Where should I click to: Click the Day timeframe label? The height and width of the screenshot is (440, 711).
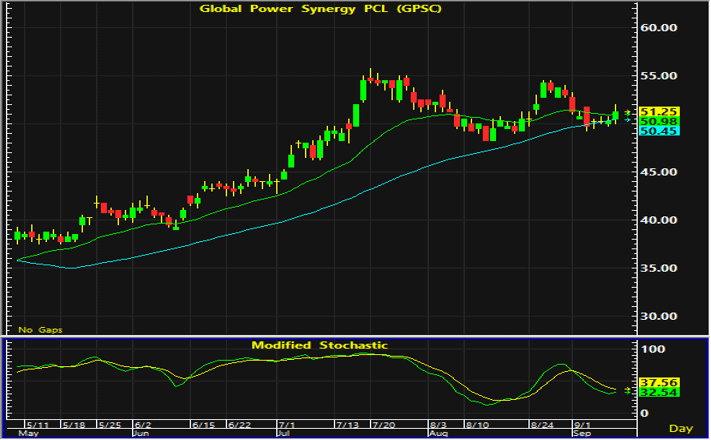pos(681,428)
